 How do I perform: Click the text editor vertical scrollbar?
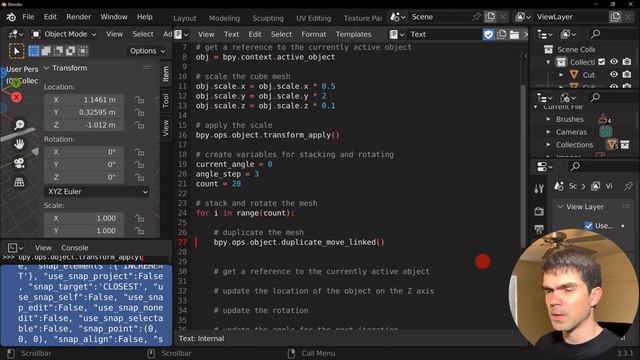pyautogui.click(x=524, y=165)
